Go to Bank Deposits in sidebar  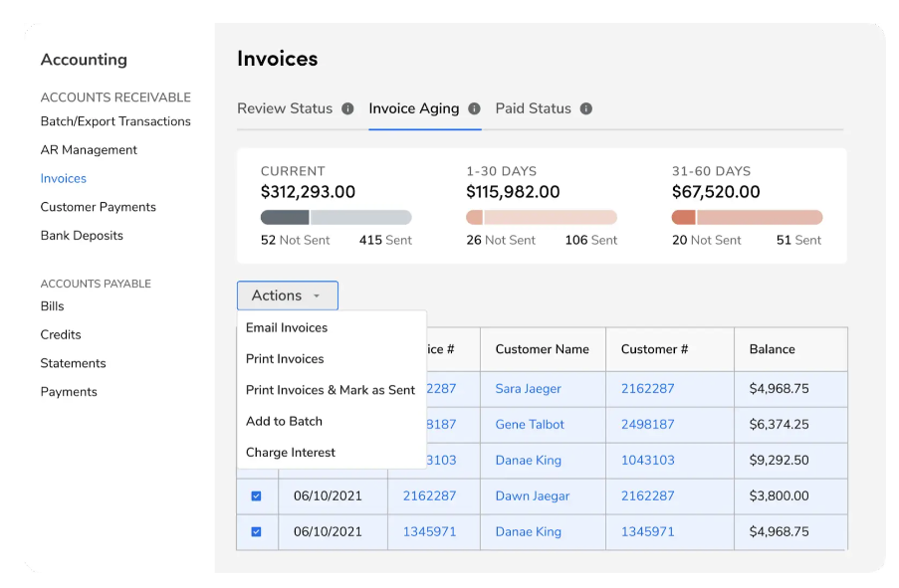pos(82,236)
